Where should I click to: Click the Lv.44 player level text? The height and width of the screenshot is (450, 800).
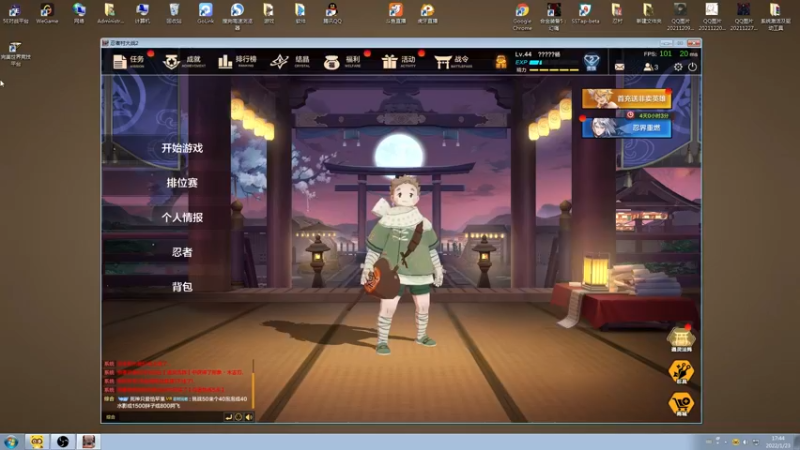(523, 54)
